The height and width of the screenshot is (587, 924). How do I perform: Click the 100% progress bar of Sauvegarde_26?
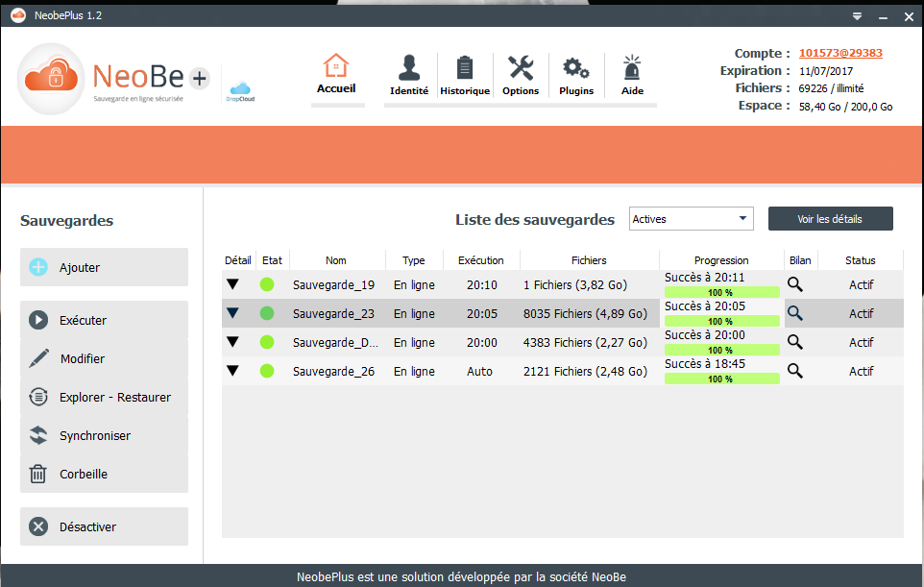(x=721, y=379)
